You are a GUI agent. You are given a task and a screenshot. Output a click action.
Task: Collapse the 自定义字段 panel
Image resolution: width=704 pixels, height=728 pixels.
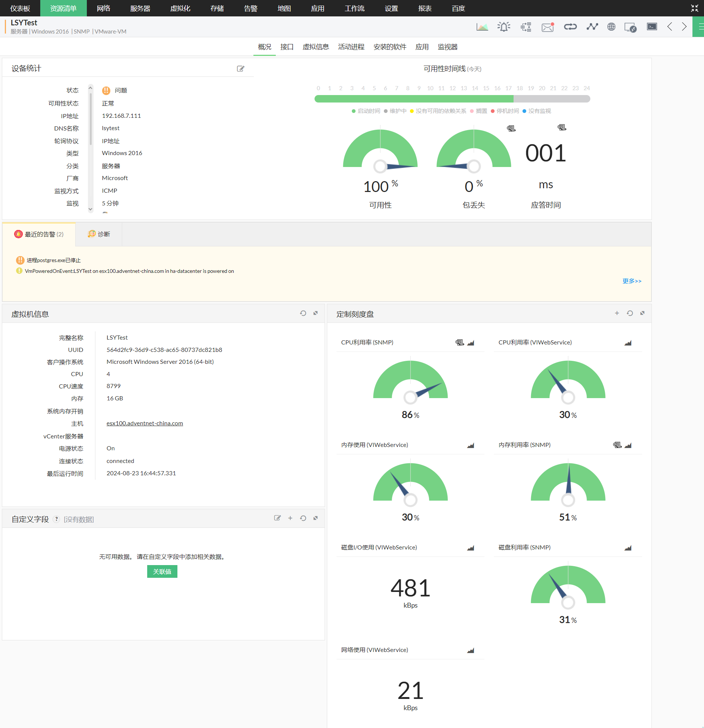316,518
